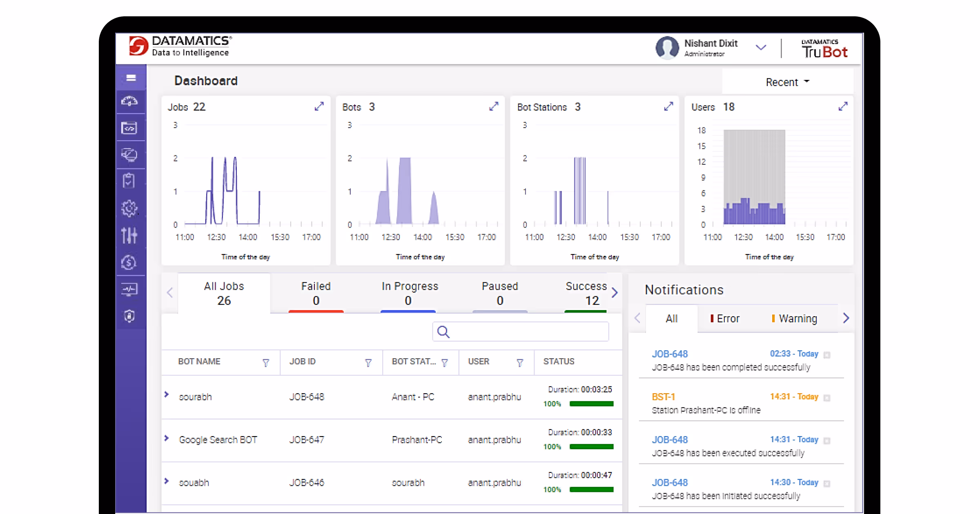Image resolution: width=980 pixels, height=514 pixels.
Task: Open the BST-1 notification link
Action: [663, 397]
